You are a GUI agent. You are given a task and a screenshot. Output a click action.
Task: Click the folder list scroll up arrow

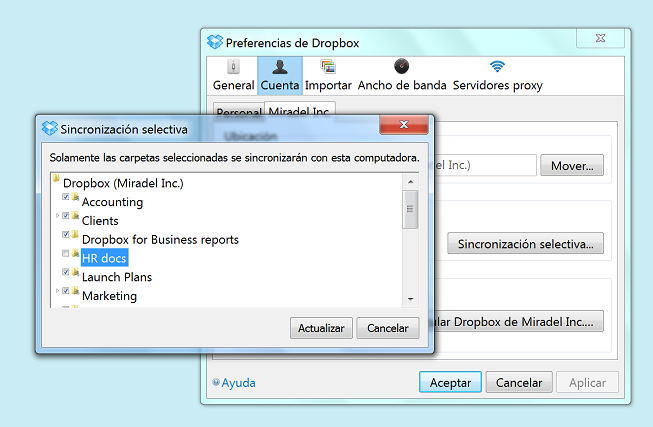[x=411, y=182]
